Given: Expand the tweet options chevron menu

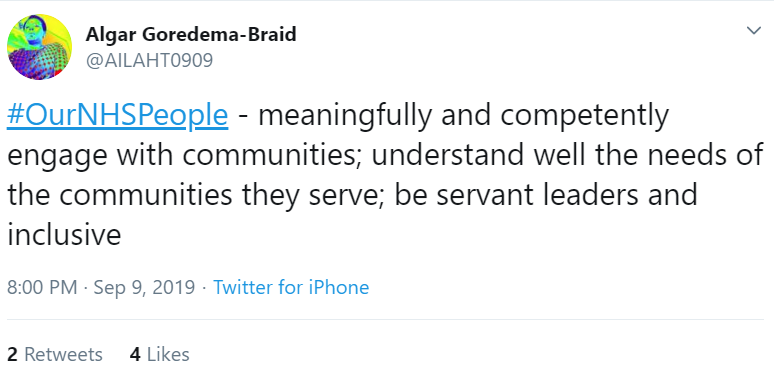Looking at the screenshot, I should click(x=753, y=31).
